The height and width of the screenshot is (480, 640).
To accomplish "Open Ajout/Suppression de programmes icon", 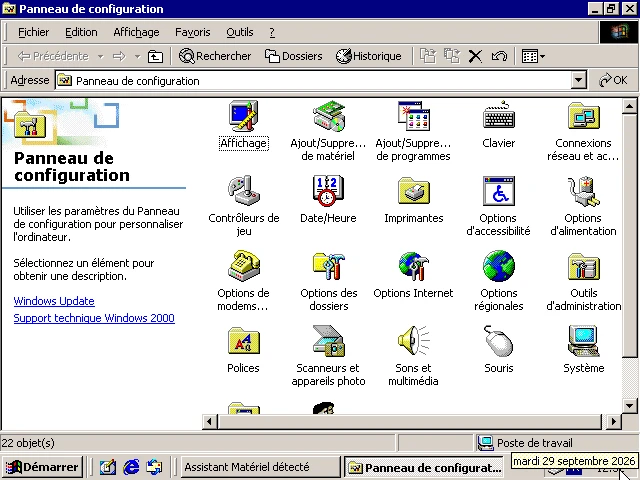I will (413, 117).
